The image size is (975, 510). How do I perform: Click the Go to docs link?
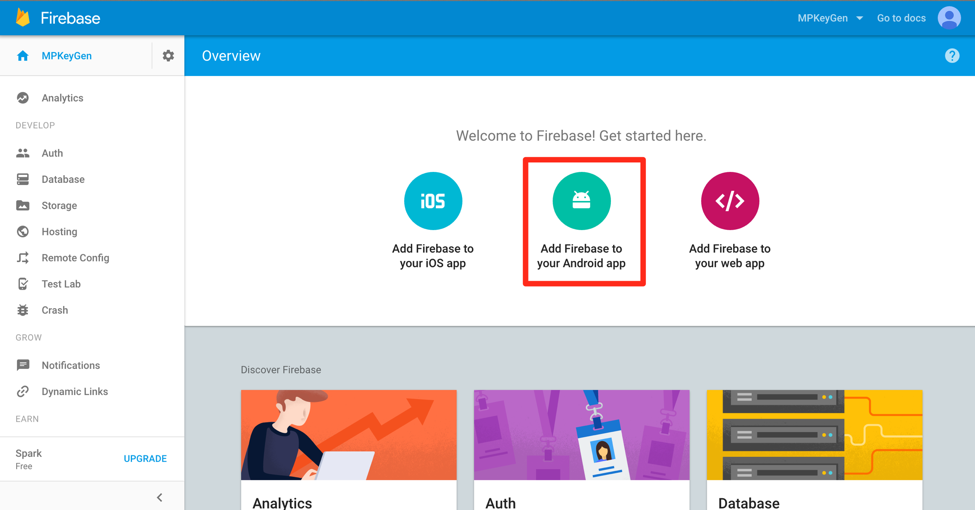[x=901, y=18]
